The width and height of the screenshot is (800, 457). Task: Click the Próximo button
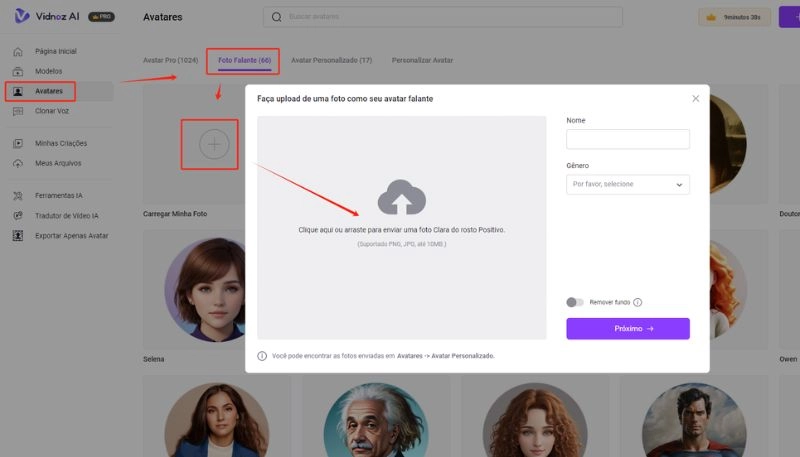[x=628, y=329]
